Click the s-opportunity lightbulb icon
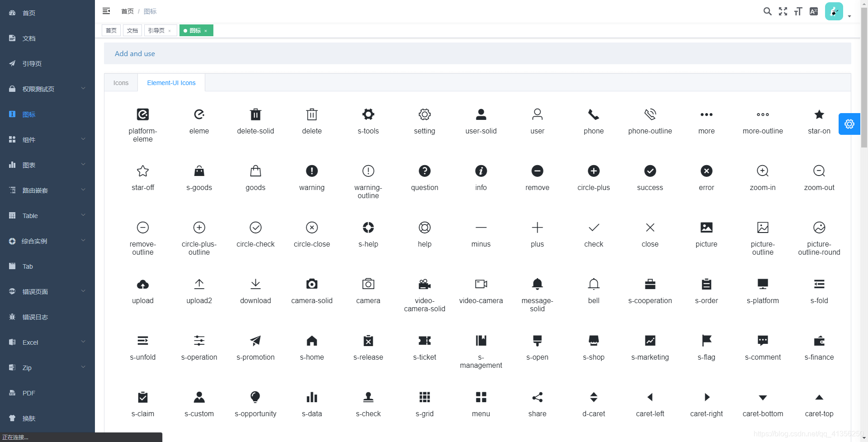The width and height of the screenshot is (868, 442). 255,397
